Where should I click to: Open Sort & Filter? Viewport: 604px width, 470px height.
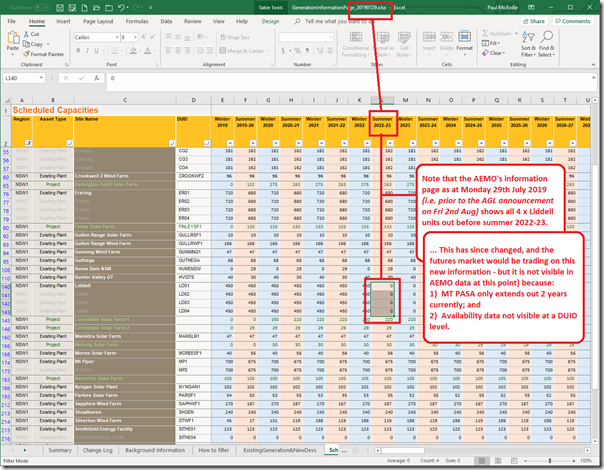click(x=528, y=44)
